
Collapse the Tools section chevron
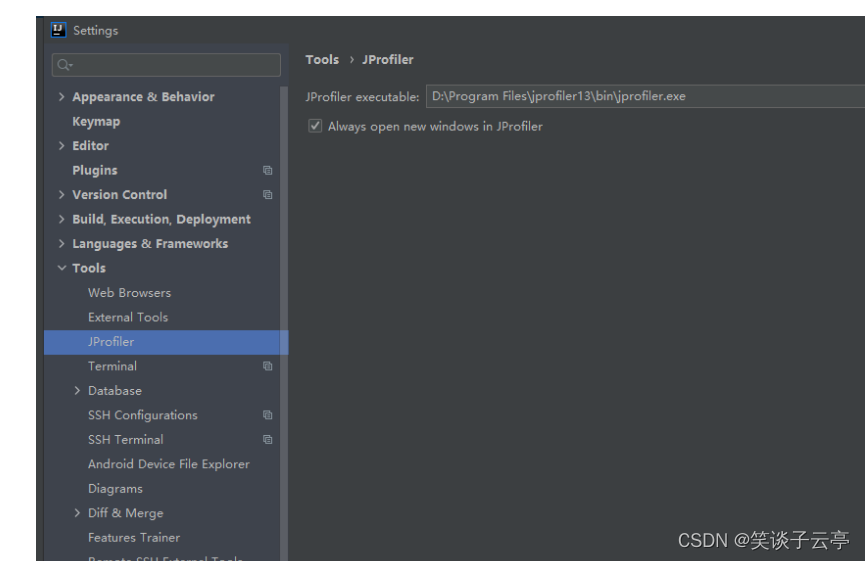tap(62, 268)
